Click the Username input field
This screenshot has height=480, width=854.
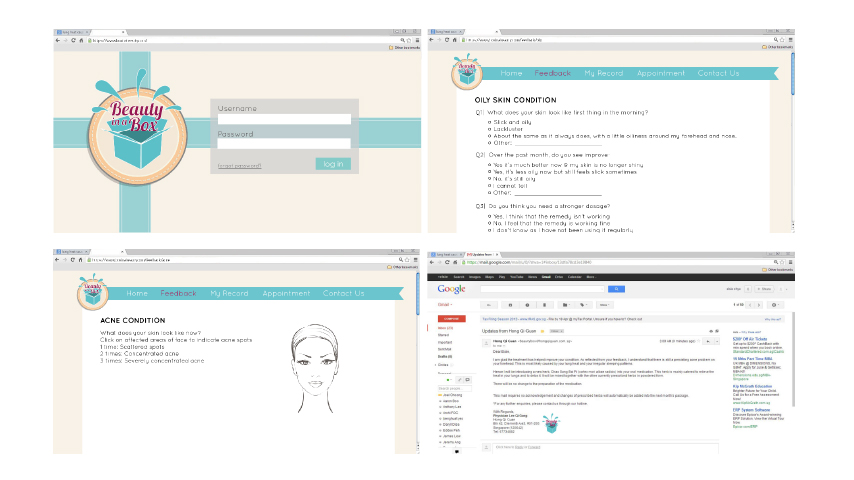284,119
